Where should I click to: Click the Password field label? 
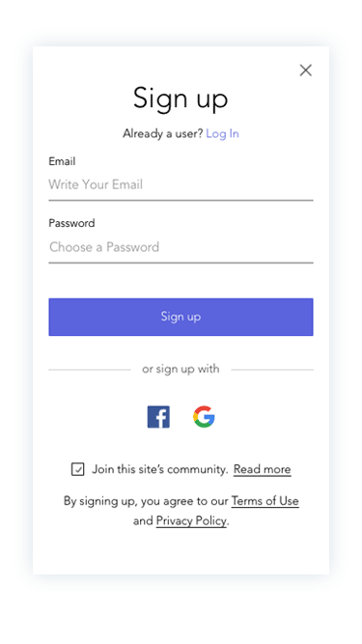(71, 223)
